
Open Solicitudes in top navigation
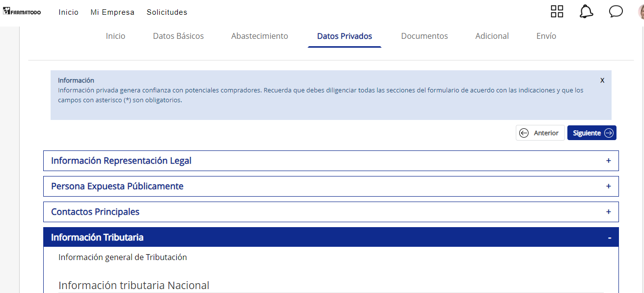coord(167,12)
